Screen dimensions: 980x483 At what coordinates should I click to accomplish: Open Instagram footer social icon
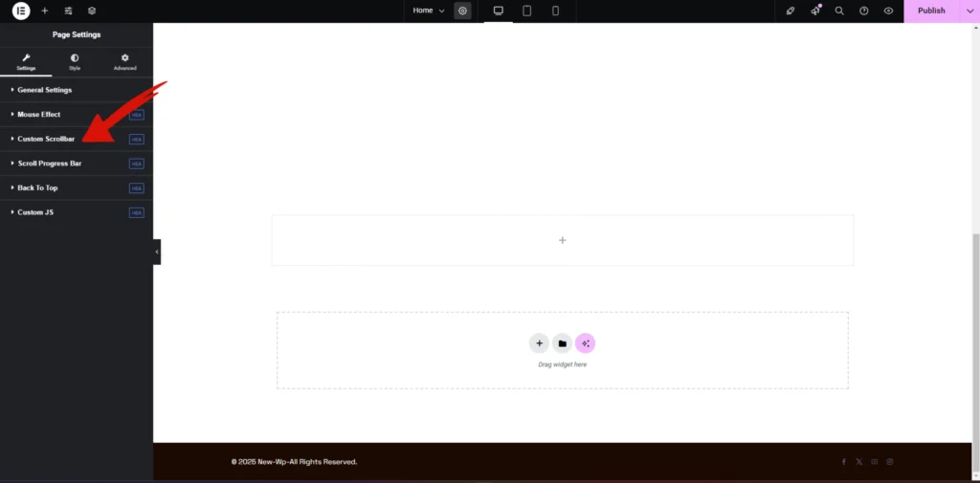click(x=890, y=462)
